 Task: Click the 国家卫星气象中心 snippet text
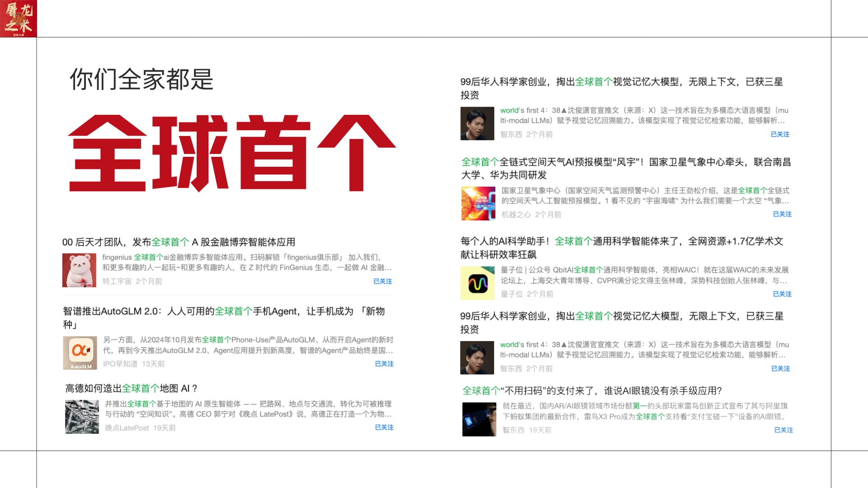click(x=646, y=196)
